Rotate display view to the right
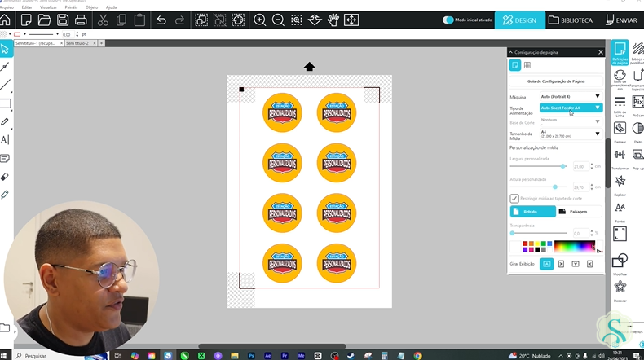Viewport: 644px width, 360px height. coord(561,264)
